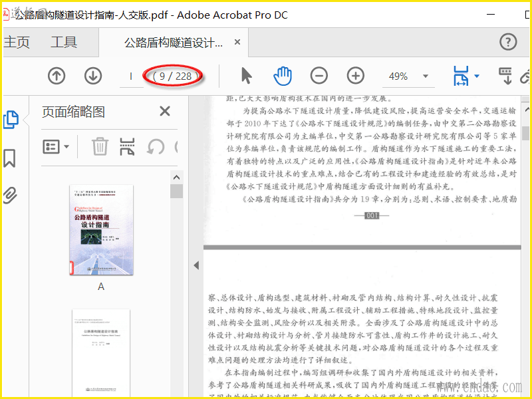Click the page number input field
This screenshot has height=399, width=532.
pos(131,76)
